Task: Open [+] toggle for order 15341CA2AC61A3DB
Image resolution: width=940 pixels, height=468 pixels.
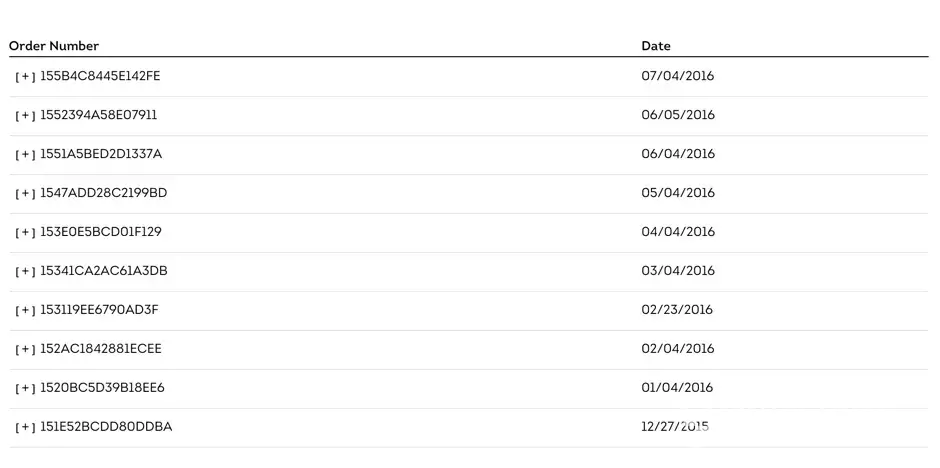Action: 25,272
